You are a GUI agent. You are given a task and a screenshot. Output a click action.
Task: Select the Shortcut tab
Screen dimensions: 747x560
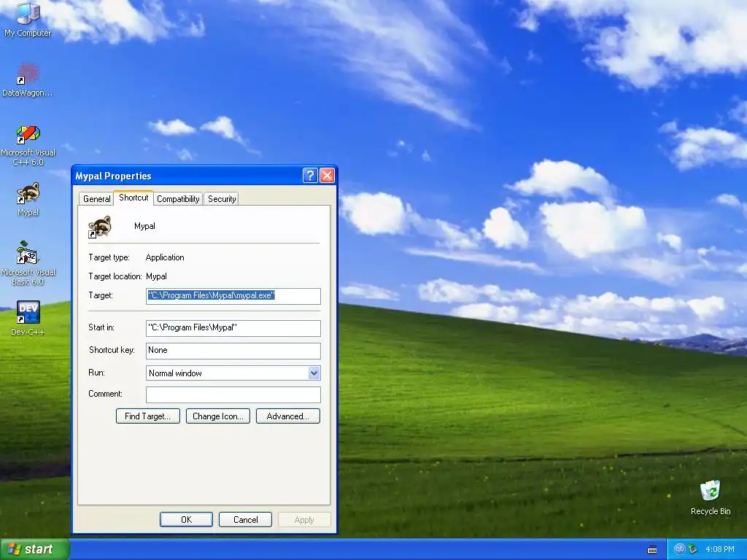[x=133, y=198]
